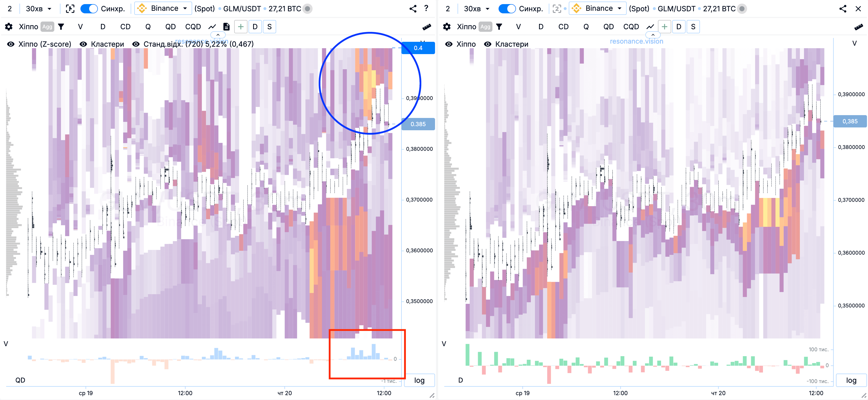
Task: Hide Станд.відх. indicator via eye icon
Action: pos(136,44)
